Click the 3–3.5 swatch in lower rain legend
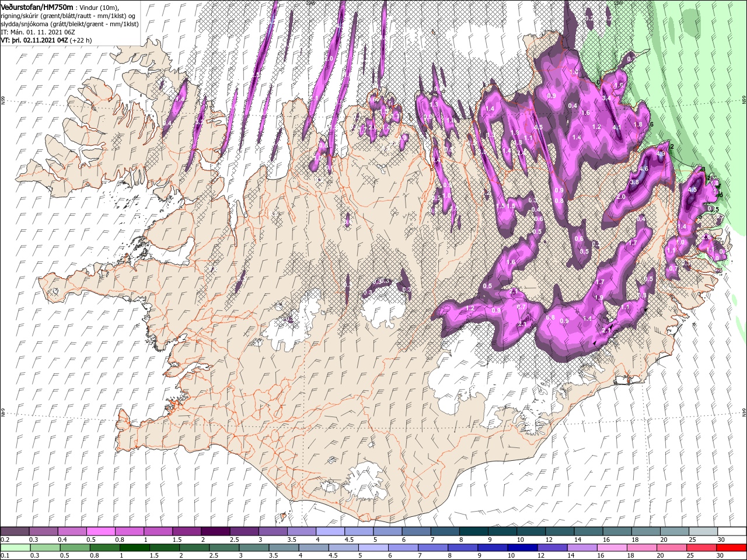Image resolution: width=747 pixels, height=560 pixels. tap(254, 548)
